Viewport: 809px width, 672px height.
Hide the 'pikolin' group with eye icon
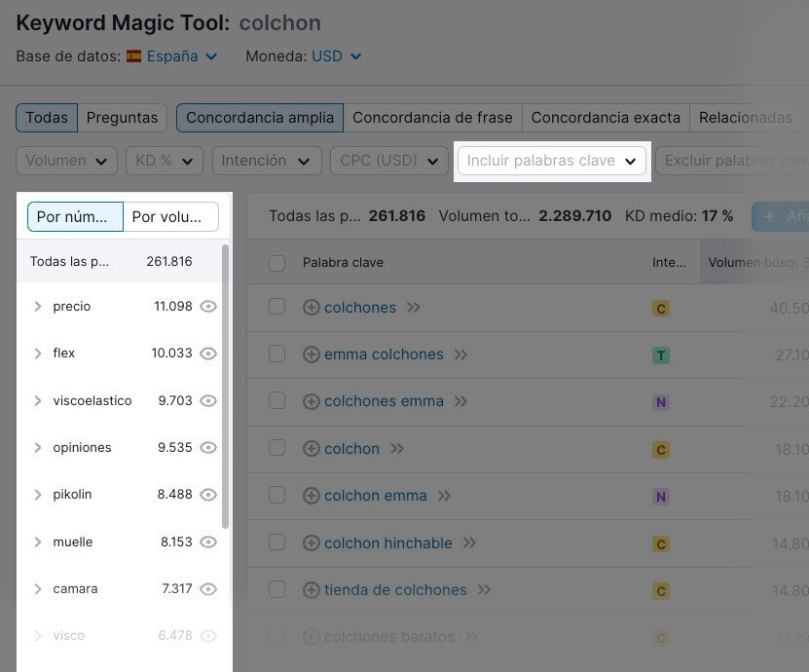tap(207, 495)
